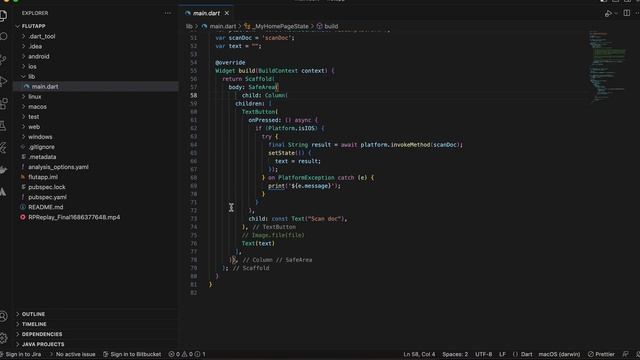This screenshot has height=360, width=640.
Task: Click No active issue status item
Action: (72, 354)
